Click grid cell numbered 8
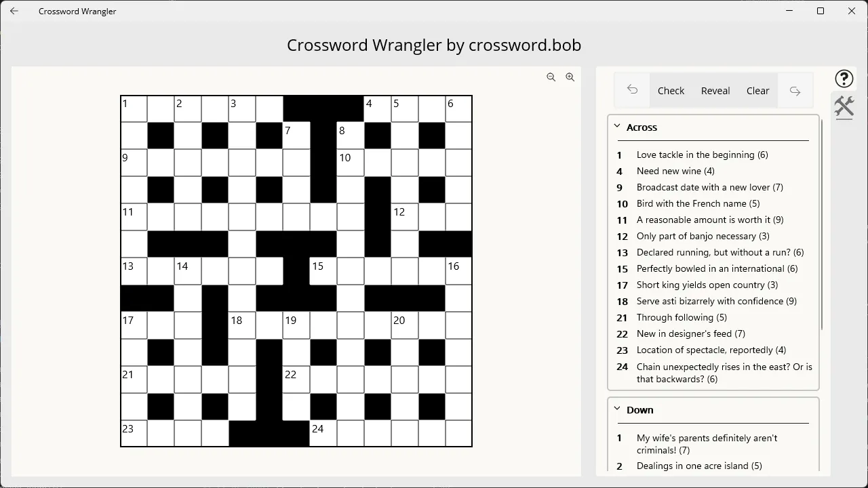 pyautogui.click(x=351, y=136)
